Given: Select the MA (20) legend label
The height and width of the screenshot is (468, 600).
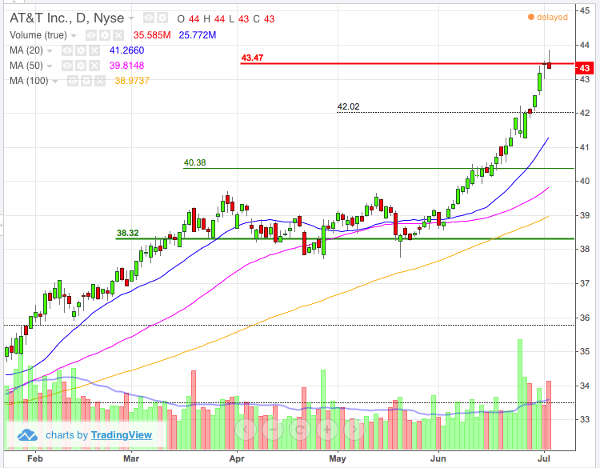Looking at the screenshot, I should [26, 51].
